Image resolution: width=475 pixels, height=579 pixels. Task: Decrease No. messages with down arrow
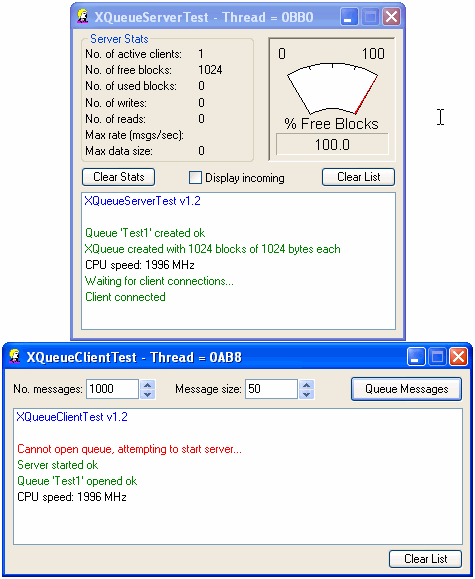click(x=147, y=394)
